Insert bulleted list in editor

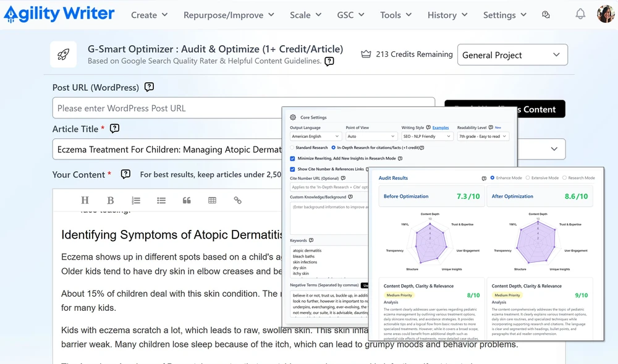point(161,200)
